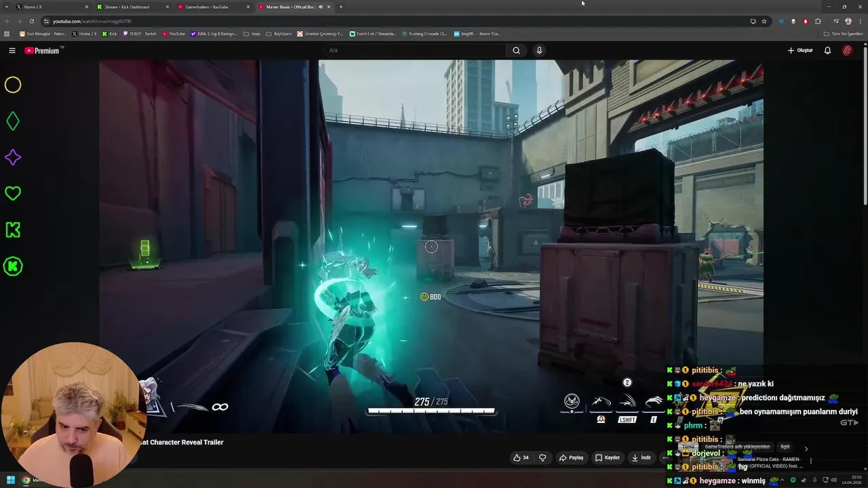Open the YouTube bookmark
The image size is (868, 488).
174,33
